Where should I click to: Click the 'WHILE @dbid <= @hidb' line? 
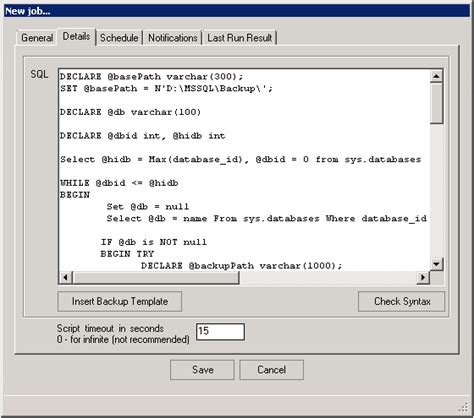click(x=119, y=183)
